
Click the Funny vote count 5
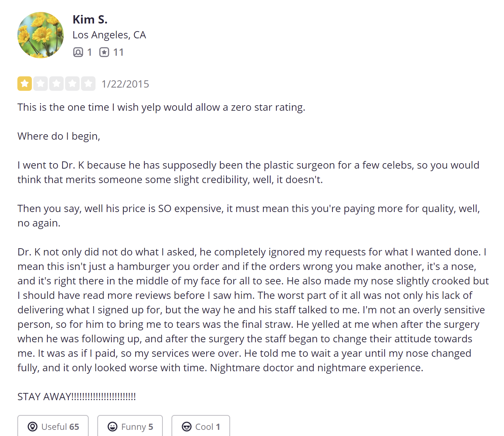(151, 427)
